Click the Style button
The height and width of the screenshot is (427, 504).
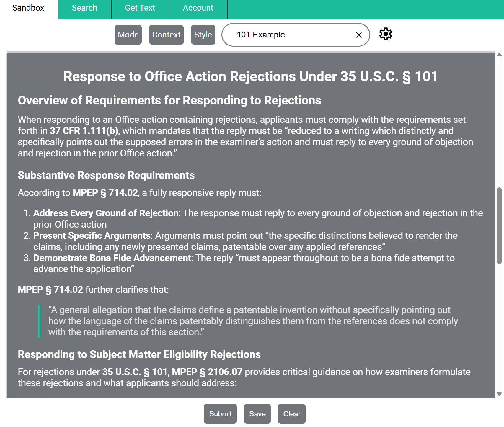pos(203,35)
